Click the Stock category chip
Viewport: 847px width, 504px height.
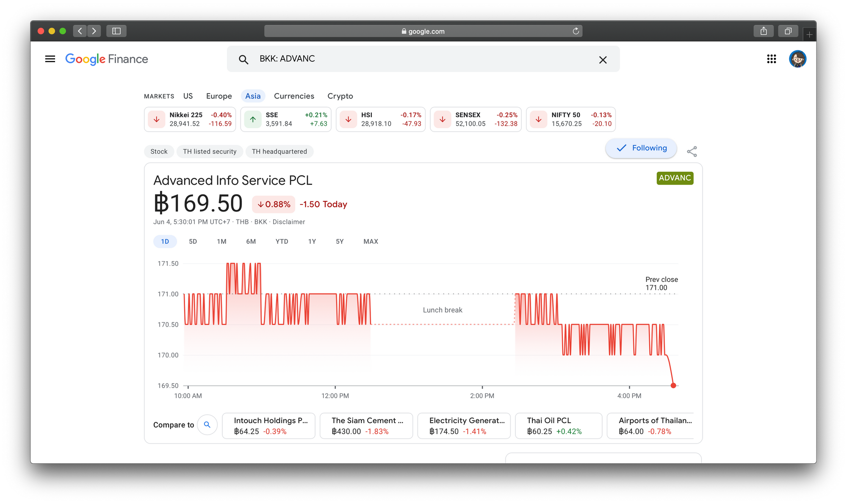[159, 151]
